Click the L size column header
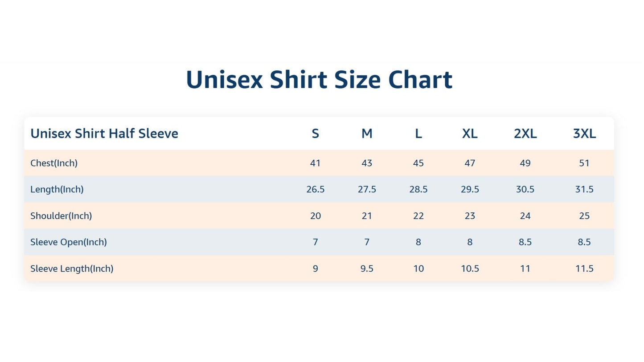The height and width of the screenshot is (362, 644). (x=418, y=134)
